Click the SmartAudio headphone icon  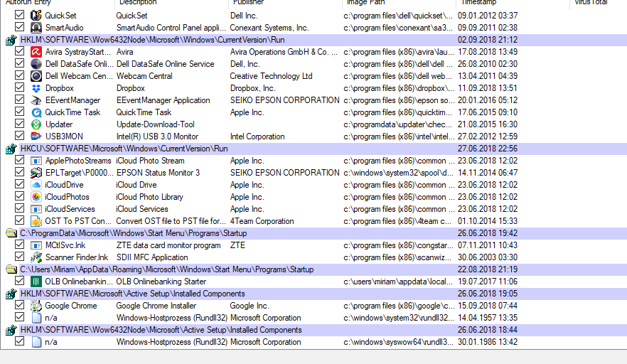coord(36,28)
